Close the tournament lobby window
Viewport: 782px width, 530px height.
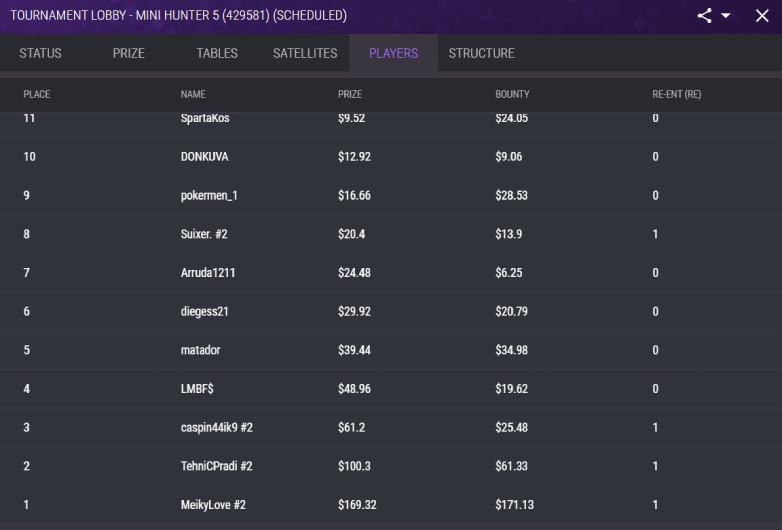(762, 16)
